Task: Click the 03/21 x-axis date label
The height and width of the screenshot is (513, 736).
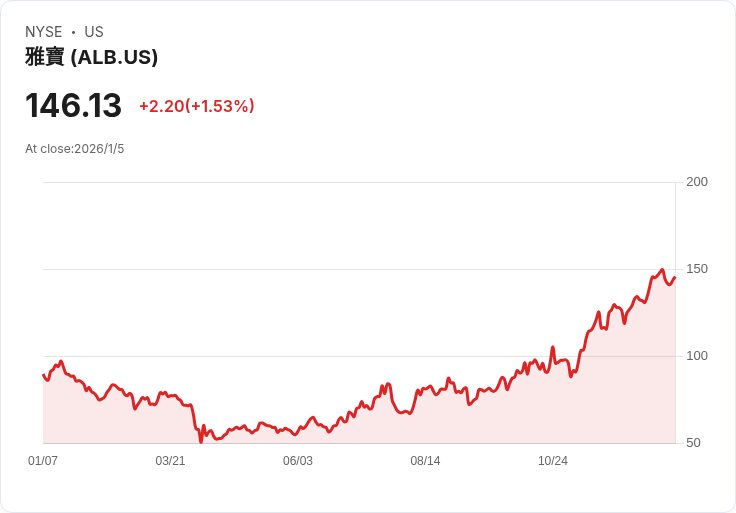Action: click(170, 460)
